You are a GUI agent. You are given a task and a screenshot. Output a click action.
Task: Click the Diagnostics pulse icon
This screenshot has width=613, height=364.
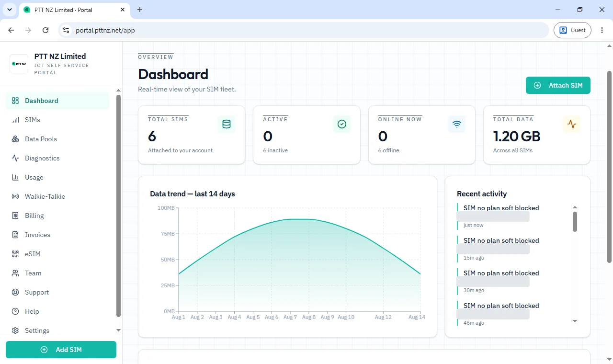pyautogui.click(x=15, y=158)
